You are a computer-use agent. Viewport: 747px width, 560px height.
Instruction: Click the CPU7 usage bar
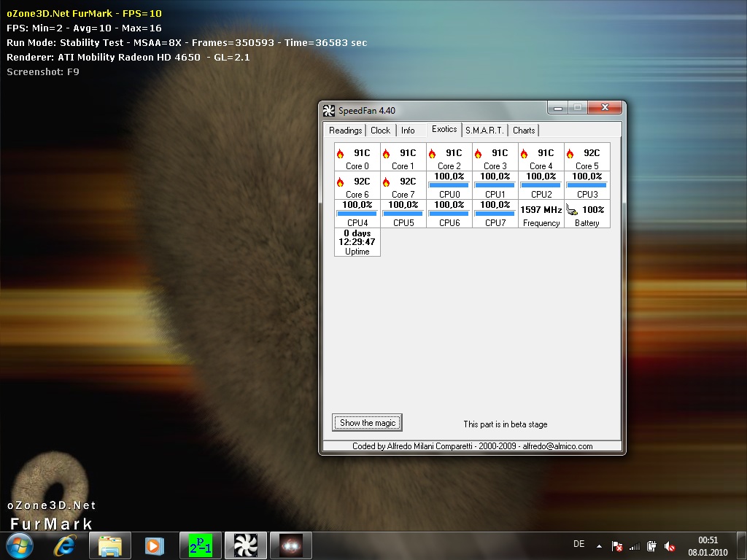pyautogui.click(x=495, y=214)
